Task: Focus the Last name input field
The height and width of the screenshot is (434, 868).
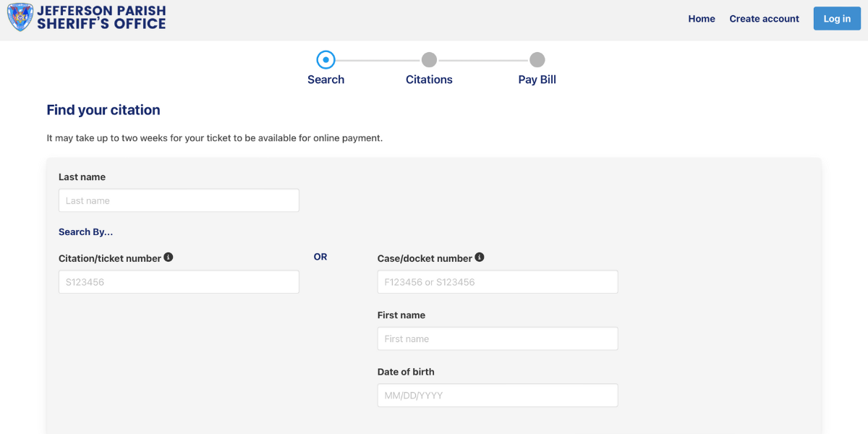Action: [179, 200]
